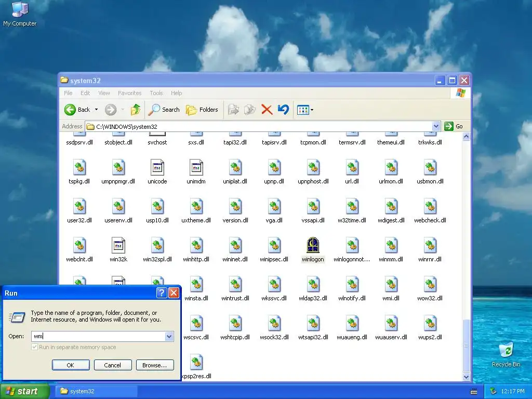Click the svchost file label

click(157, 142)
